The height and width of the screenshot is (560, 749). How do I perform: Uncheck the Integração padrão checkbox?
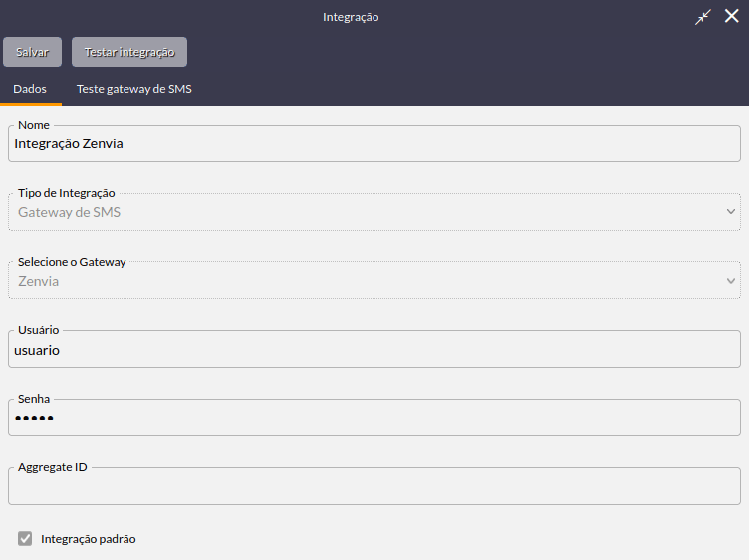[25, 538]
